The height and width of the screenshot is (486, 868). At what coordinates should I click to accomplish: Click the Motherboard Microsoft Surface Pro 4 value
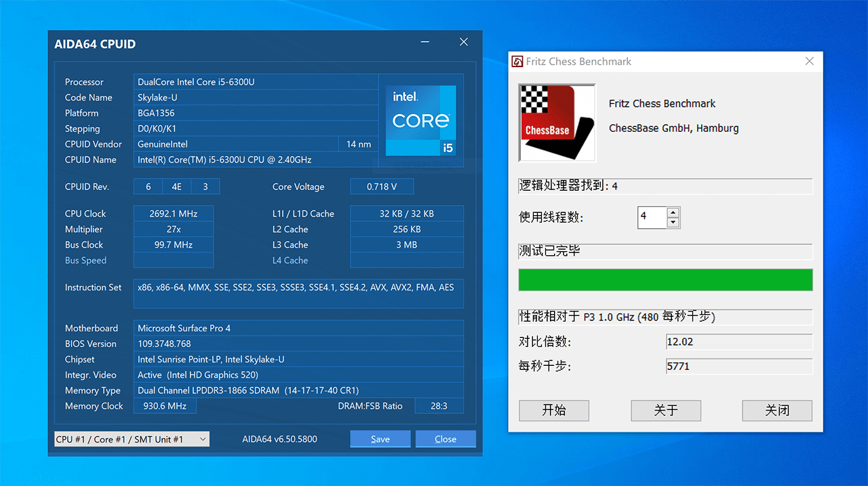(x=298, y=328)
